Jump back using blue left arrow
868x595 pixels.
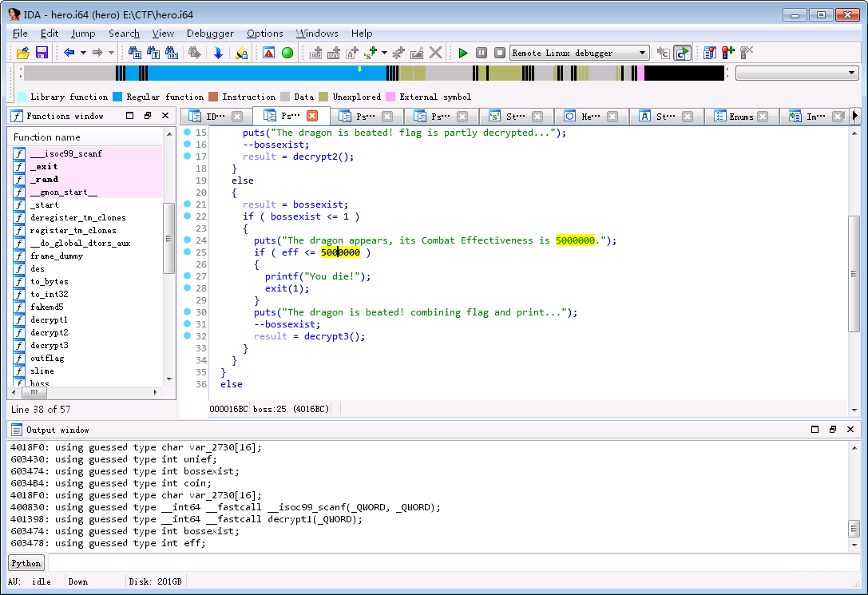pos(69,53)
